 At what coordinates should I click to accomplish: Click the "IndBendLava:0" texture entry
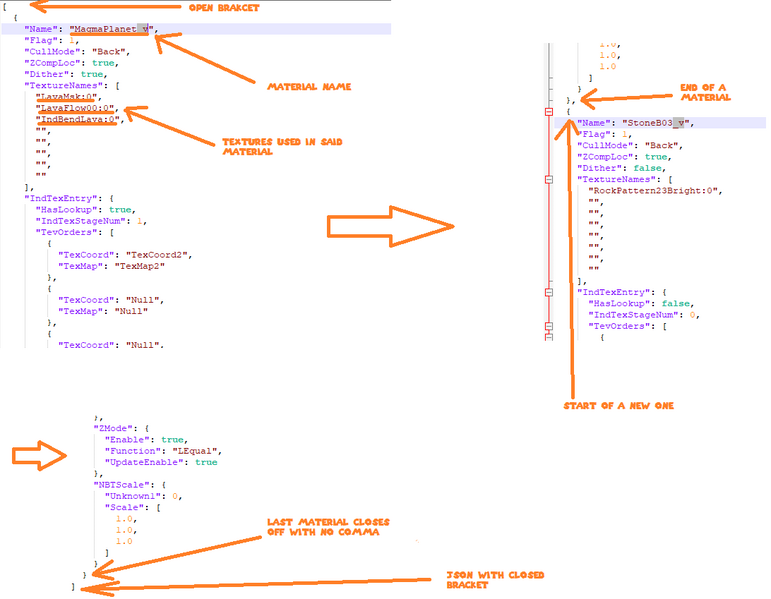tap(78, 120)
